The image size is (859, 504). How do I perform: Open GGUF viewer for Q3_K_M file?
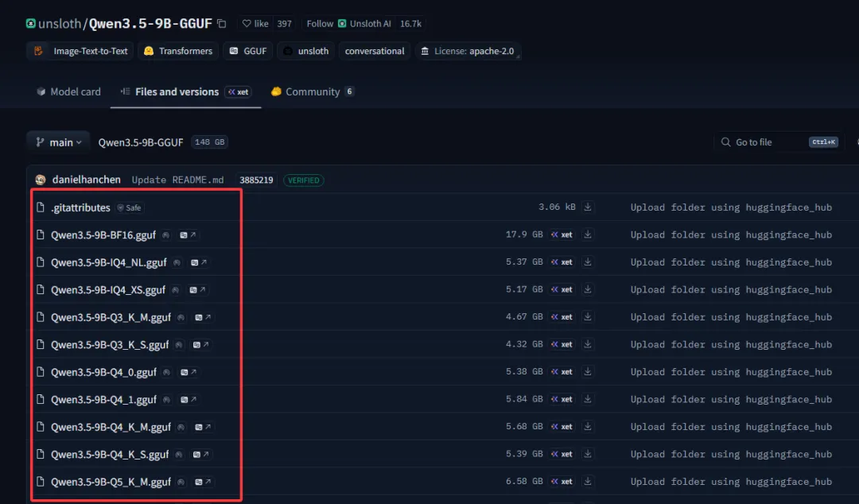pyautogui.click(x=203, y=317)
